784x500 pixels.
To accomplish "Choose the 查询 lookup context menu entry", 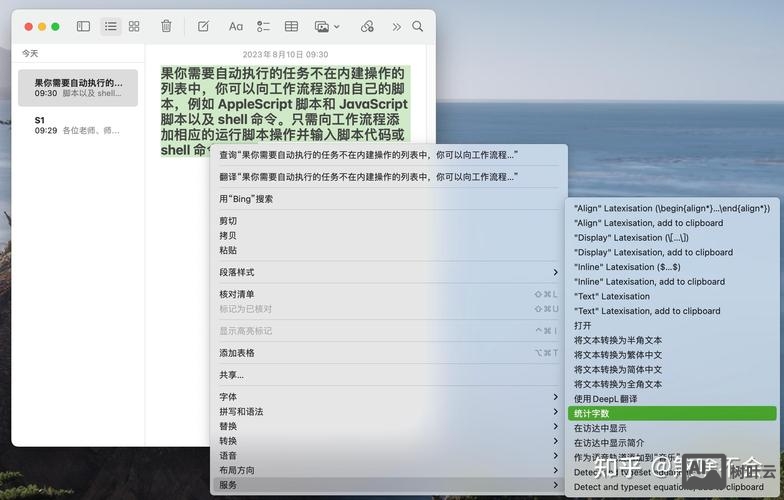I will tap(388, 155).
